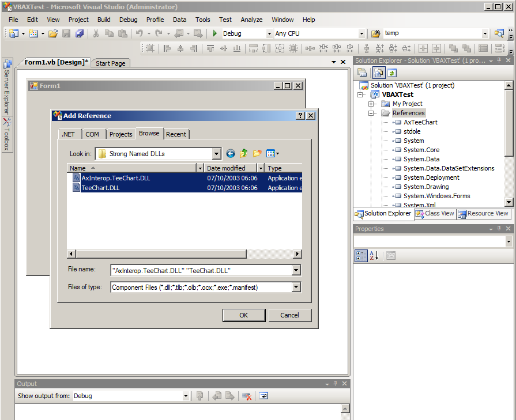
Task: Click OK in Add Reference dialog
Action: click(244, 315)
